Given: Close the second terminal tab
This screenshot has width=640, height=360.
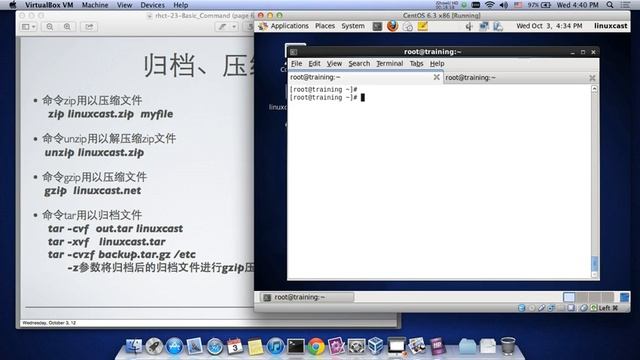Looking at the screenshot, I should click(592, 78).
